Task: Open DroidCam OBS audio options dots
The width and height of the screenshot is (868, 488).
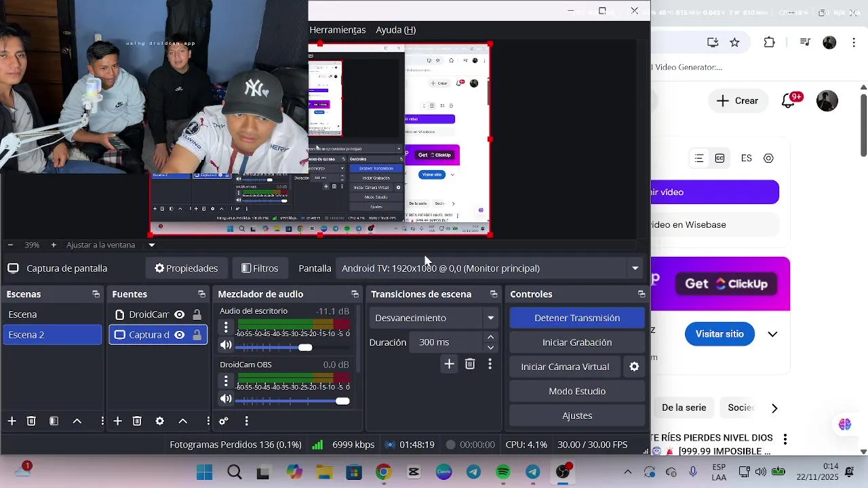Action: pos(226,381)
